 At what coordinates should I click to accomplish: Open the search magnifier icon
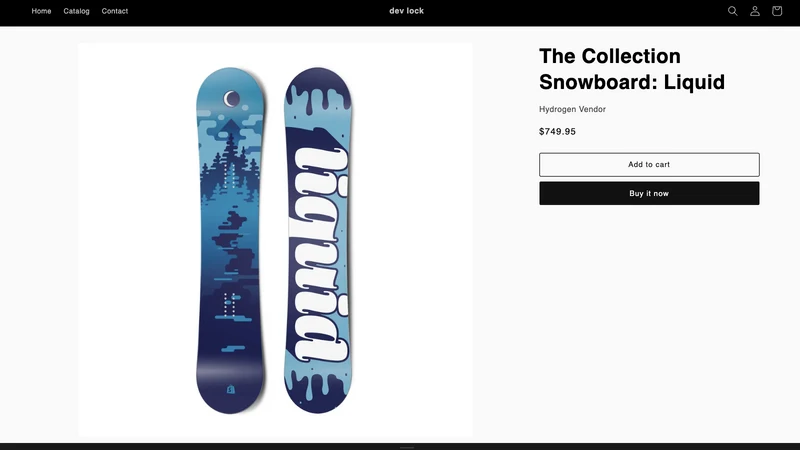pos(732,11)
